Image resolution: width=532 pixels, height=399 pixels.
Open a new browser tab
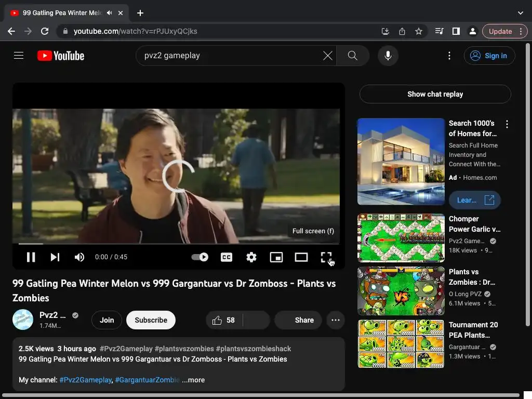click(140, 13)
